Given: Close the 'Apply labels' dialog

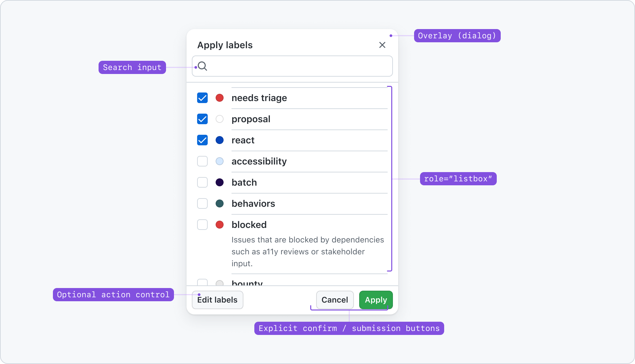Looking at the screenshot, I should coord(382,45).
